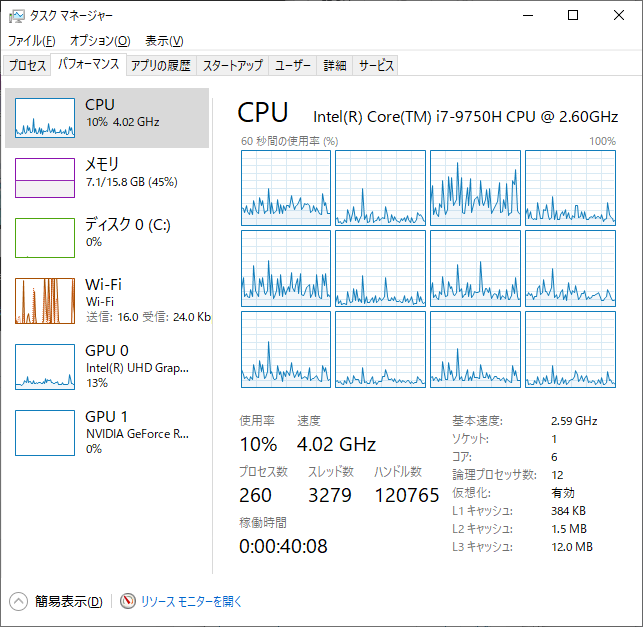Open the オプション(O) menu

tap(100, 41)
